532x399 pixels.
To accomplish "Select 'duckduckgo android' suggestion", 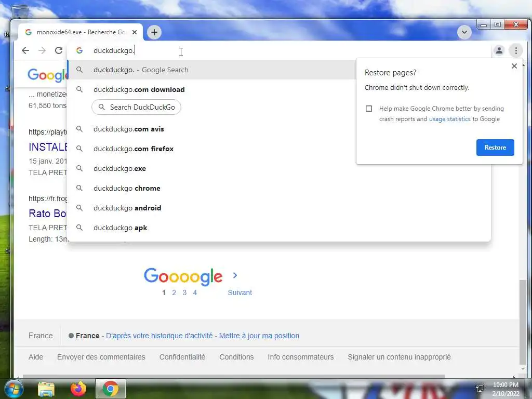I will pos(279,208).
